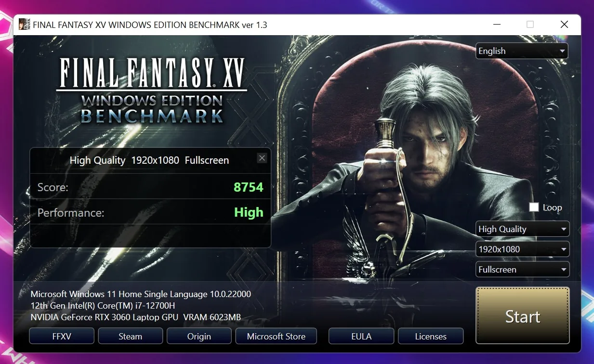Click the score value 8754

tap(249, 187)
